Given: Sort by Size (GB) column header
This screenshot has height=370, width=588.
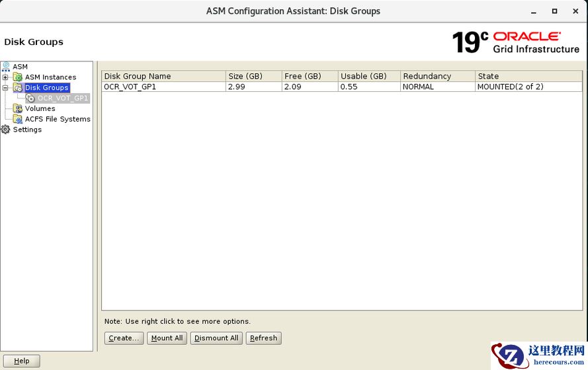Looking at the screenshot, I should coord(254,76).
